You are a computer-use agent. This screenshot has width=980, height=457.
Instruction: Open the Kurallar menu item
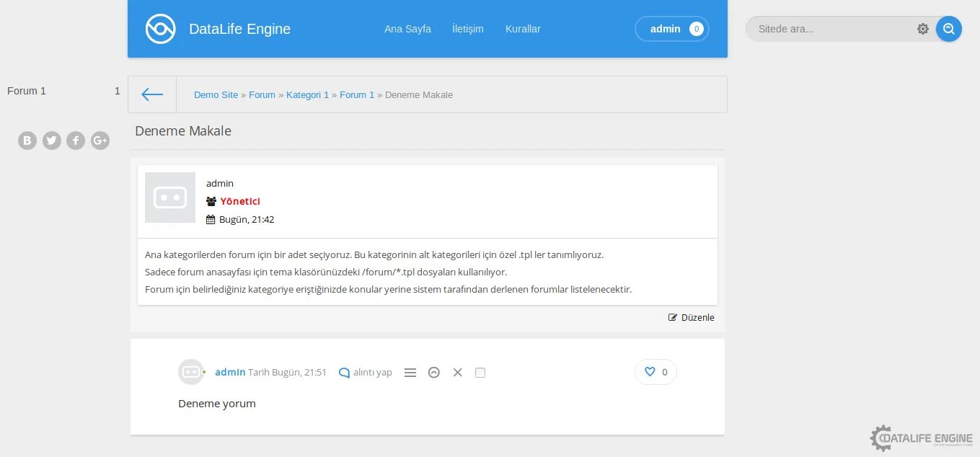[x=523, y=29]
